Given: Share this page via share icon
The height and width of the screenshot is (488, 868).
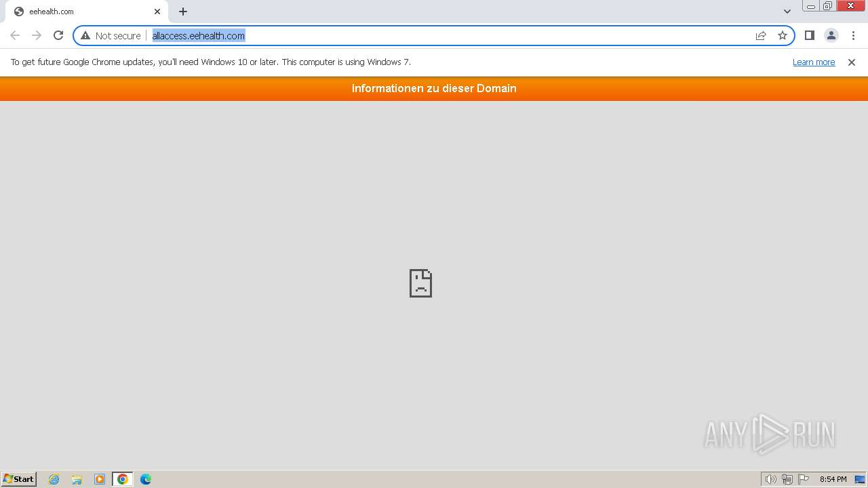Looking at the screenshot, I should 761,35.
